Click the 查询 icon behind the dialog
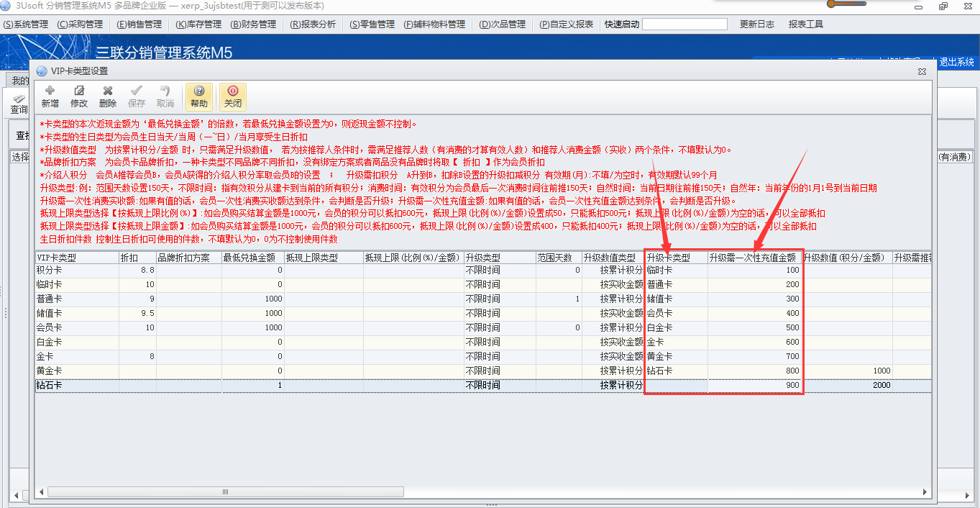This screenshot has width=980, height=508. [x=18, y=104]
